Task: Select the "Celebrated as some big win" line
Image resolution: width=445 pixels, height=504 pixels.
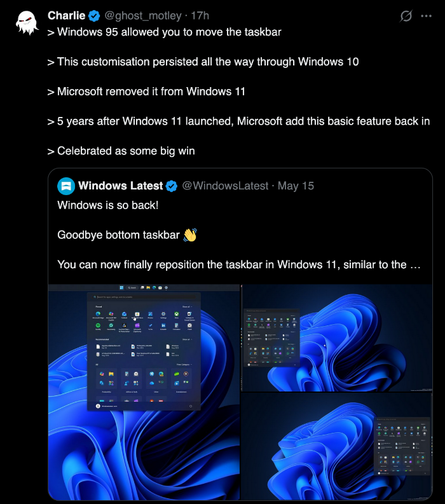Action: pos(126,151)
